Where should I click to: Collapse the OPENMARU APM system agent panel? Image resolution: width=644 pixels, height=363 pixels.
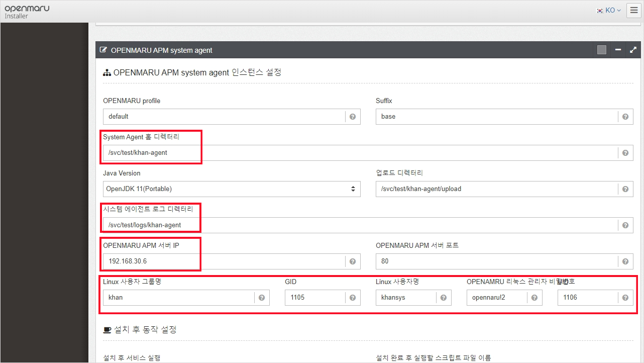pos(618,50)
